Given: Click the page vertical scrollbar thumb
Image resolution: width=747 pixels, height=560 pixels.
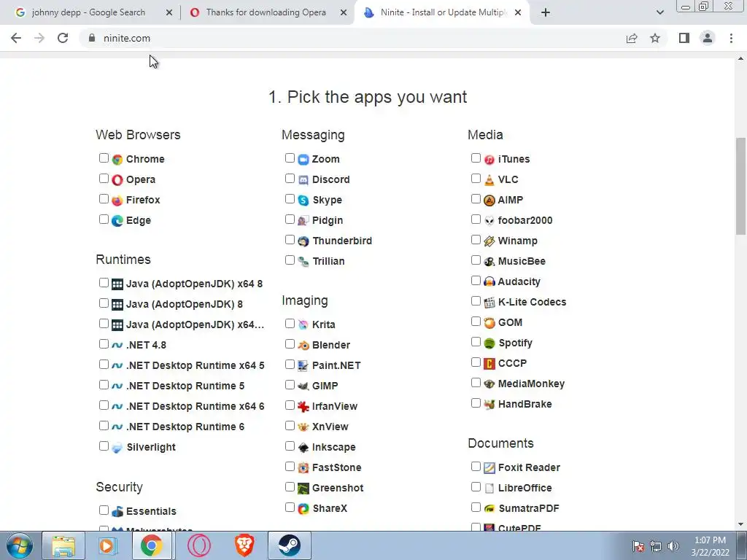Looking at the screenshot, I should pos(740,186).
